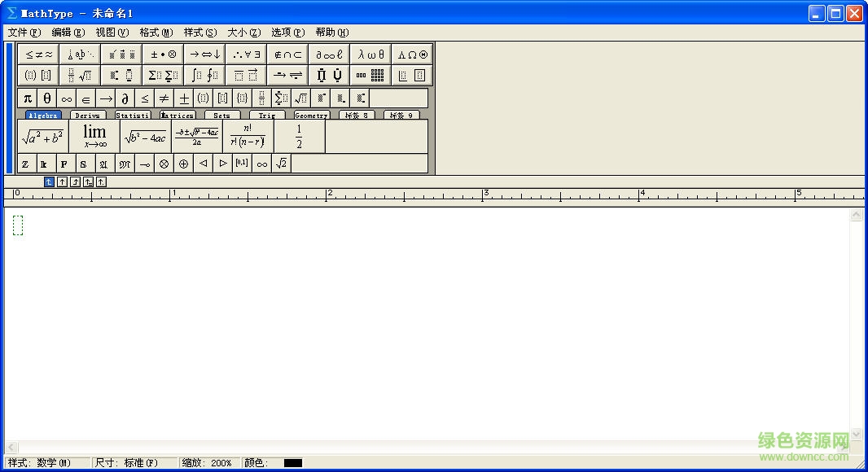868x472 pixels.
Task: Insert the not-equal sign
Action: click(x=164, y=98)
